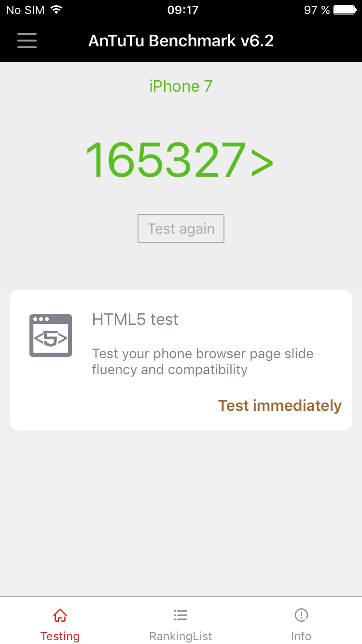Screen dimensions: 362x644
Task: Select the Testing tab label
Action: click(x=60, y=636)
